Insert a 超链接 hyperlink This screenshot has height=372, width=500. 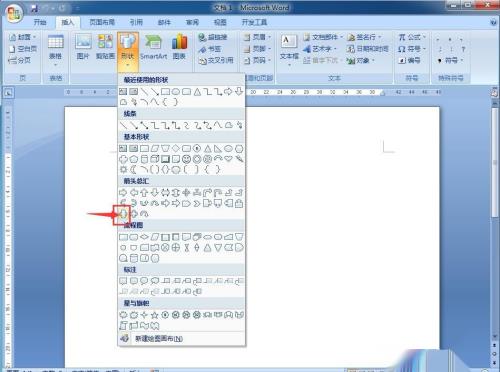click(213, 37)
